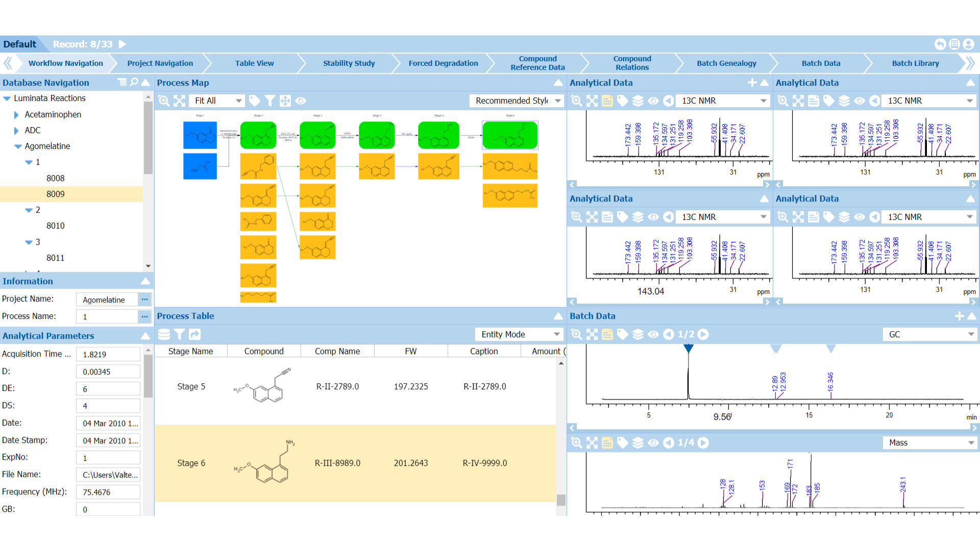The width and height of the screenshot is (980, 551).
Task: Click the database icon in Process Table toolbar
Action: pyautogui.click(x=164, y=335)
